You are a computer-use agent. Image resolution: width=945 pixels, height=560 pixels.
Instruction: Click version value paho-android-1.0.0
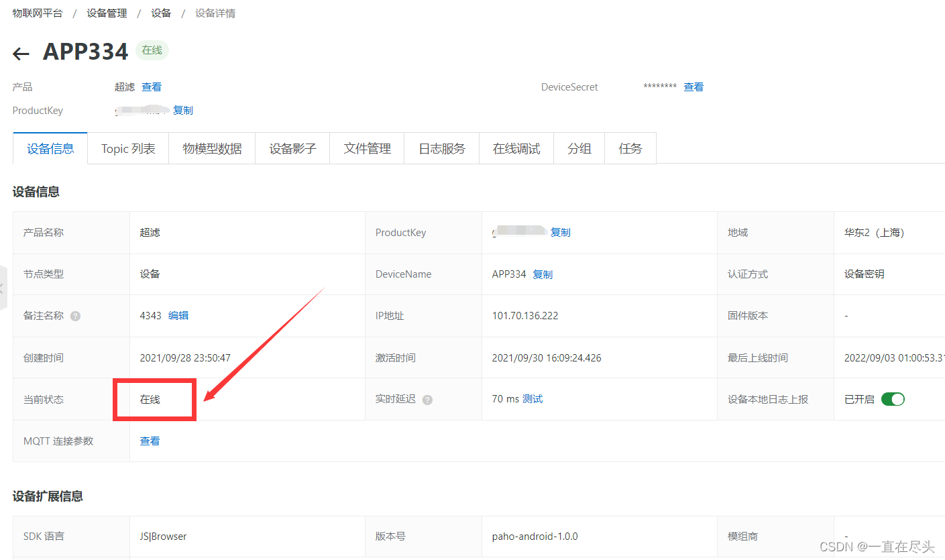coord(535,536)
